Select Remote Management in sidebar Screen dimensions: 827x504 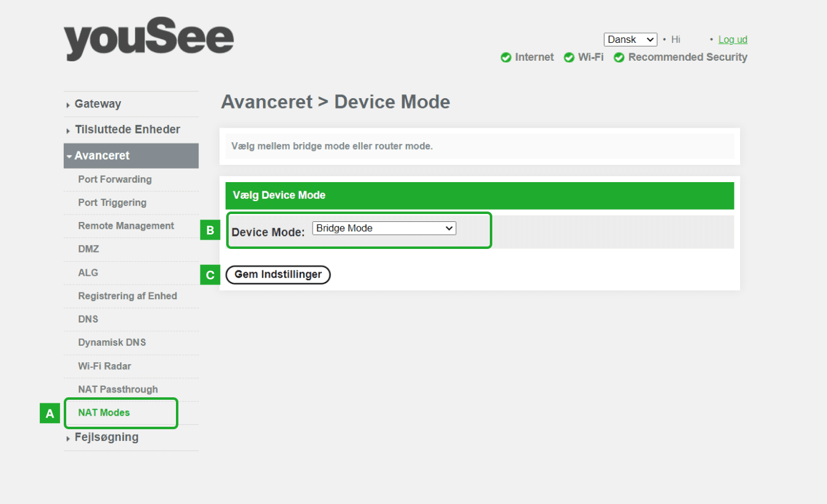click(x=126, y=226)
